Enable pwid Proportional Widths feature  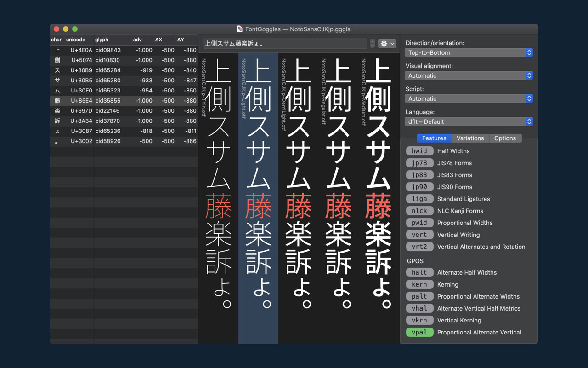point(419,223)
